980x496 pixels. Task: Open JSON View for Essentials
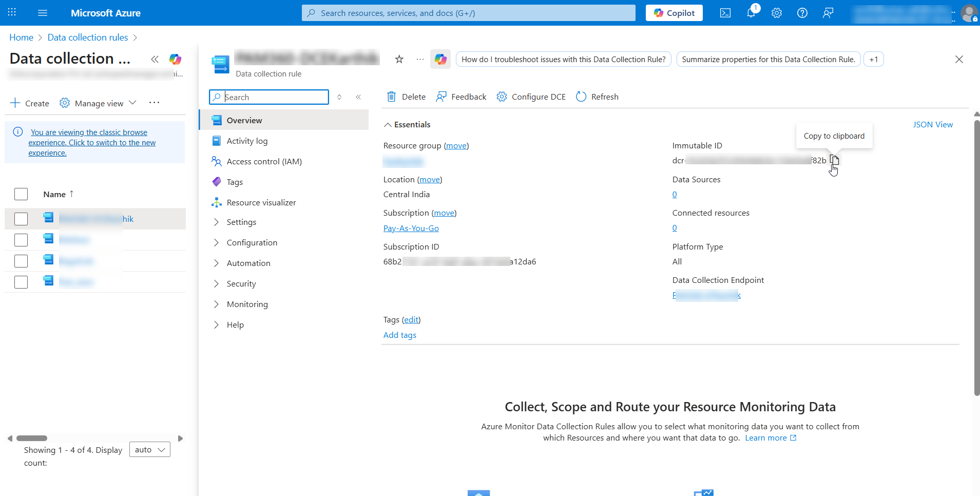coord(932,124)
